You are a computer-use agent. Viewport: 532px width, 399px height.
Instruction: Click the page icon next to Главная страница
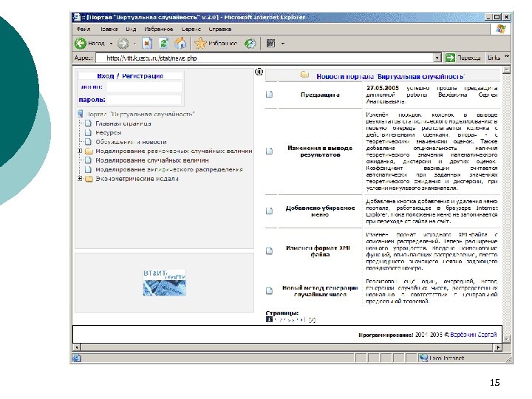(x=88, y=123)
